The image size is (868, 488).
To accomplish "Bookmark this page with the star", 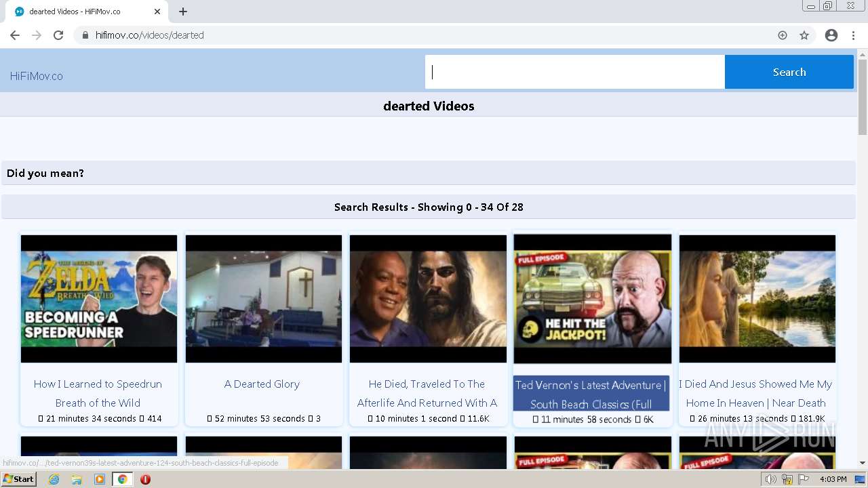I will coord(804,35).
